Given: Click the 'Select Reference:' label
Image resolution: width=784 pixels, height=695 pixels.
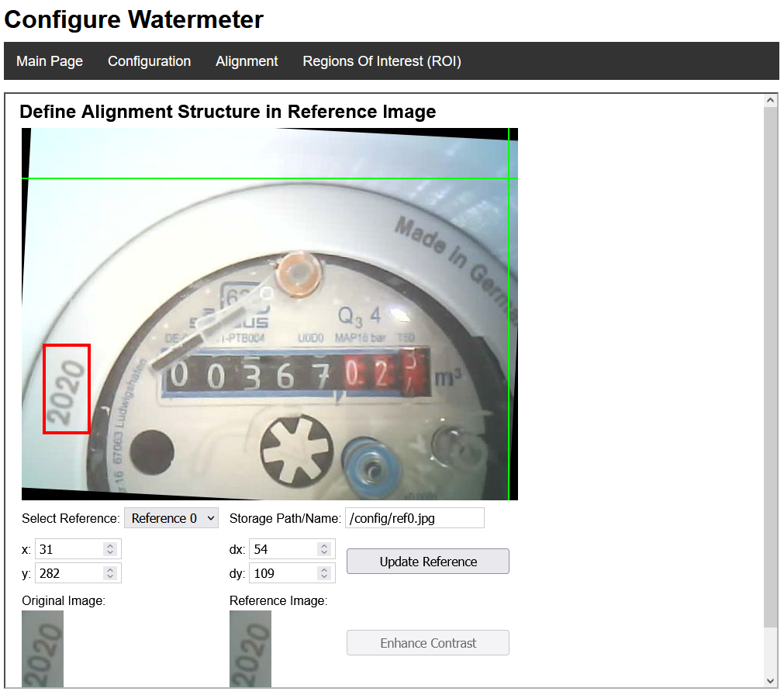Looking at the screenshot, I should (x=71, y=518).
